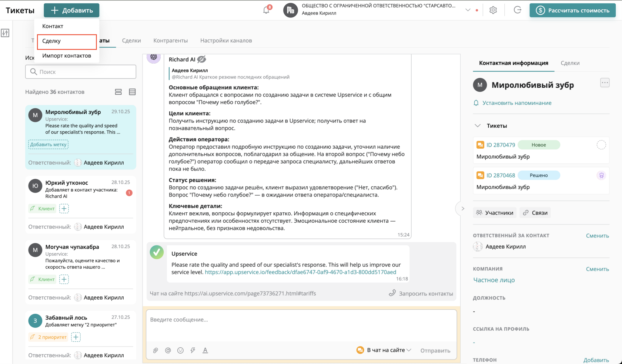
Task: Click Сменить next to Компания
Action: click(x=598, y=269)
